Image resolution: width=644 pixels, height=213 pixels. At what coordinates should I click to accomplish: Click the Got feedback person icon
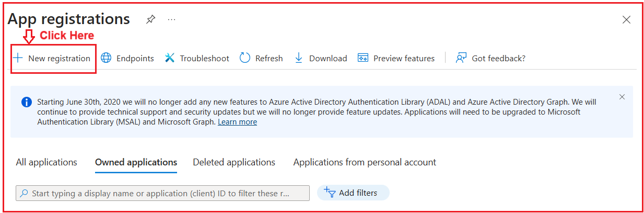coord(461,58)
